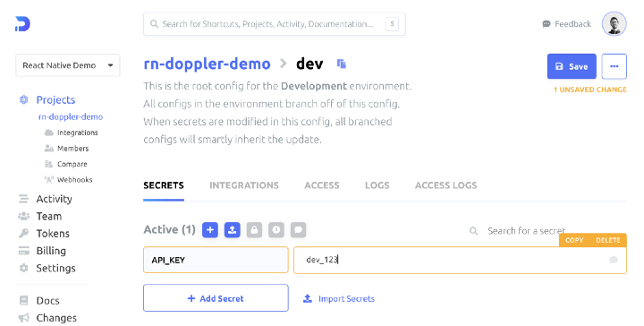
Task: Open Integrations in the sidebar
Action: pyautogui.click(x=77, y=133)
